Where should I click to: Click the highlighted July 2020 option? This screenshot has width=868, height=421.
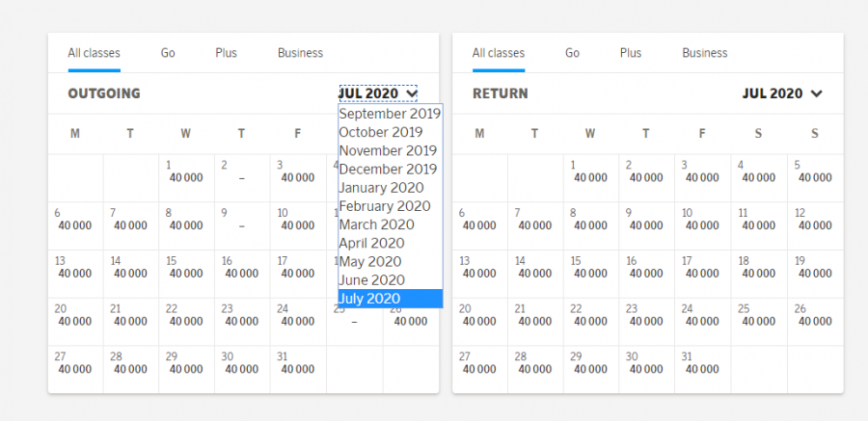369,299
